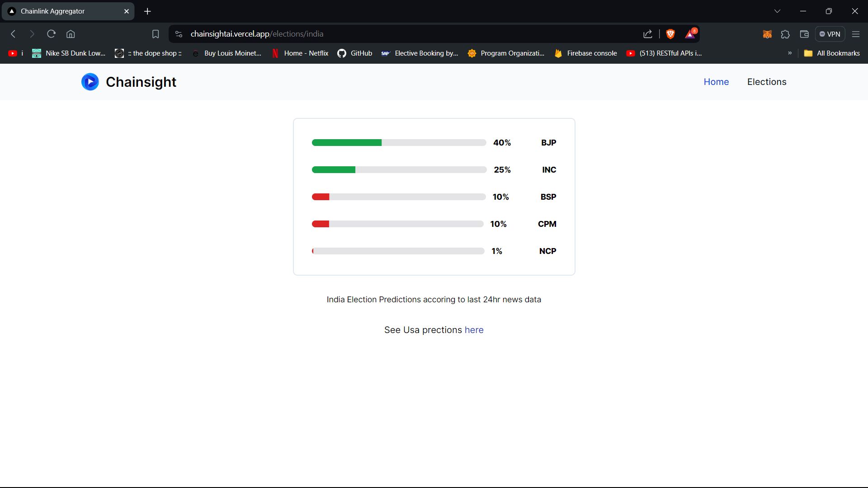
Task: Navigate to the Home page
Action: click(716, 82)
